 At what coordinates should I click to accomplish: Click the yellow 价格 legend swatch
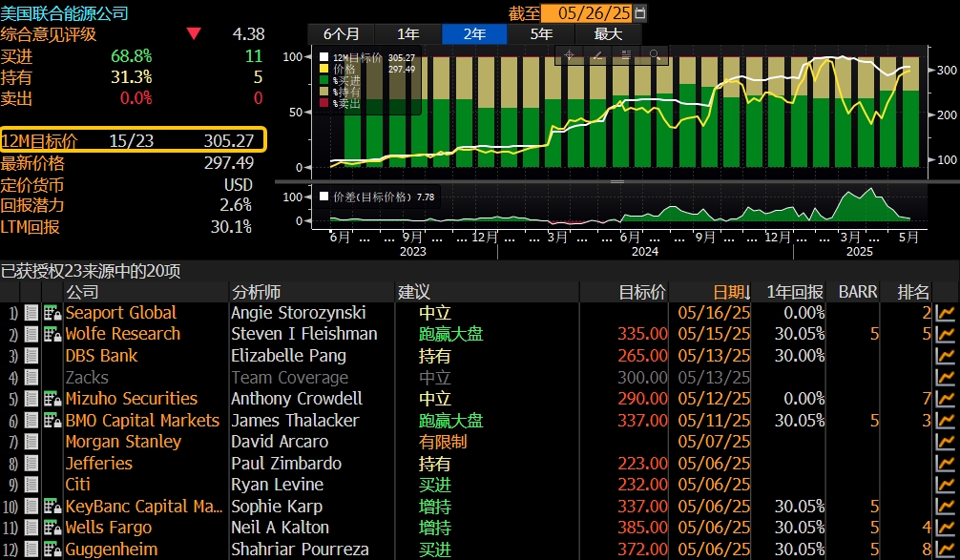(323, 69)
